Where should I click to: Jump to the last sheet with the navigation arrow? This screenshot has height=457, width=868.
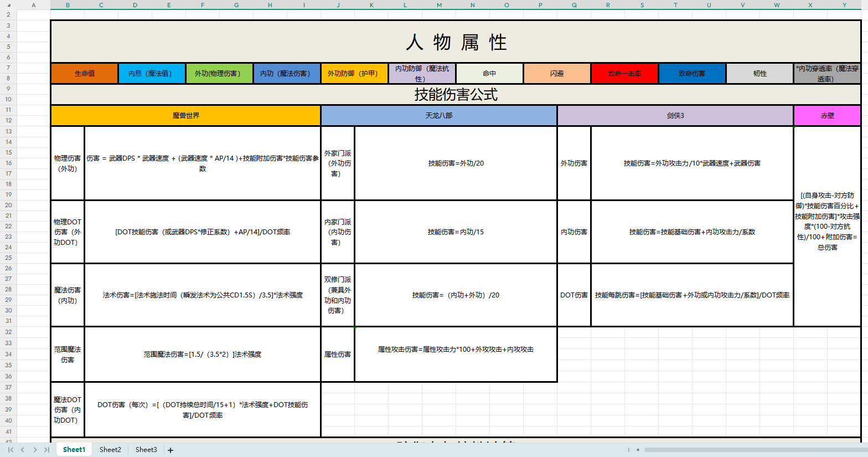(x=46, y=450)
